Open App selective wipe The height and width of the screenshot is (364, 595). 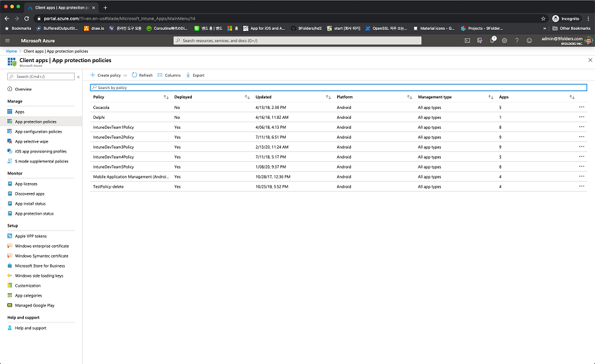point(32,141)
